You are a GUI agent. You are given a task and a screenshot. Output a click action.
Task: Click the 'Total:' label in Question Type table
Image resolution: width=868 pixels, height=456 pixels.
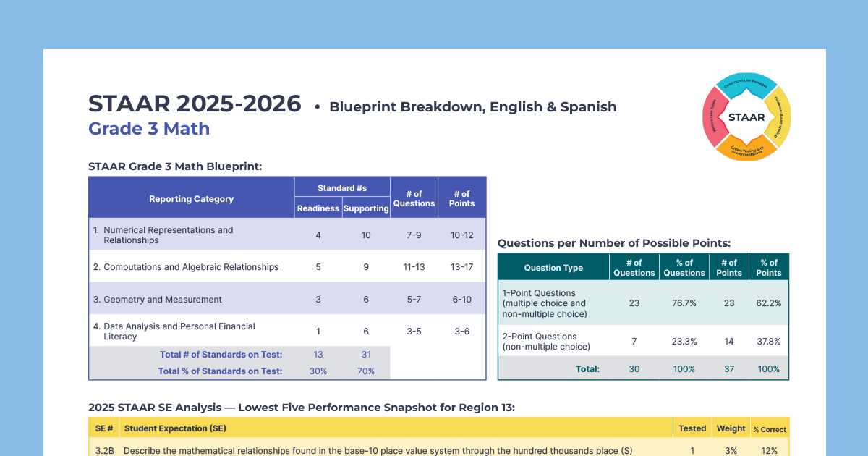[x=587, y=369]
